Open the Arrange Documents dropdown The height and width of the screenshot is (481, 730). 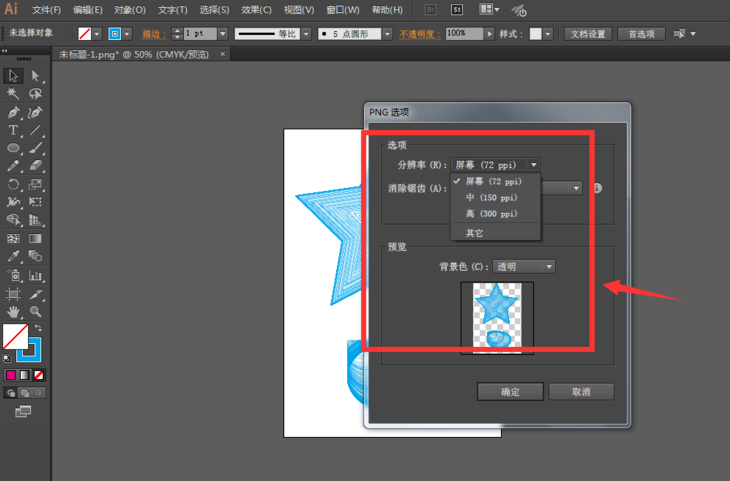[x=489, y=9]
